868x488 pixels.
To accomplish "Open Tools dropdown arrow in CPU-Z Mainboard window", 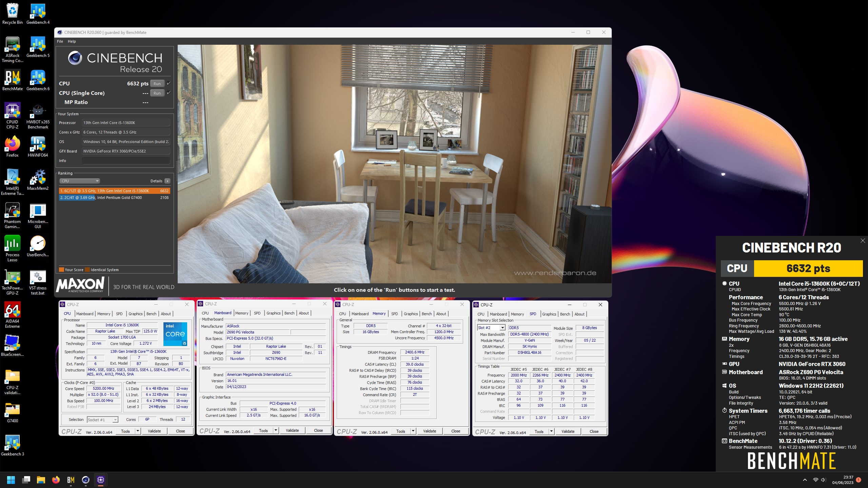I will pos(276,430).
